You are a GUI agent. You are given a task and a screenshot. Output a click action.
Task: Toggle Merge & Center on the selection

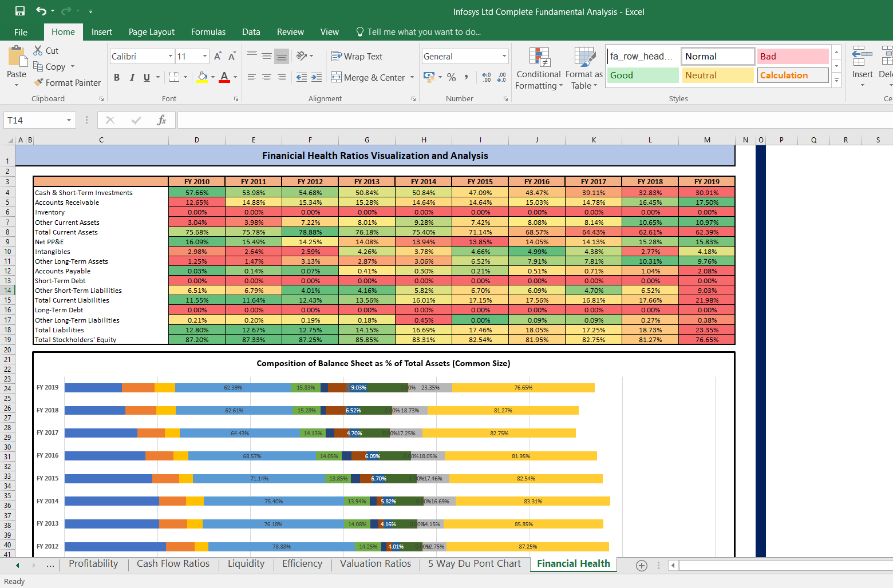tap(368, 77)
